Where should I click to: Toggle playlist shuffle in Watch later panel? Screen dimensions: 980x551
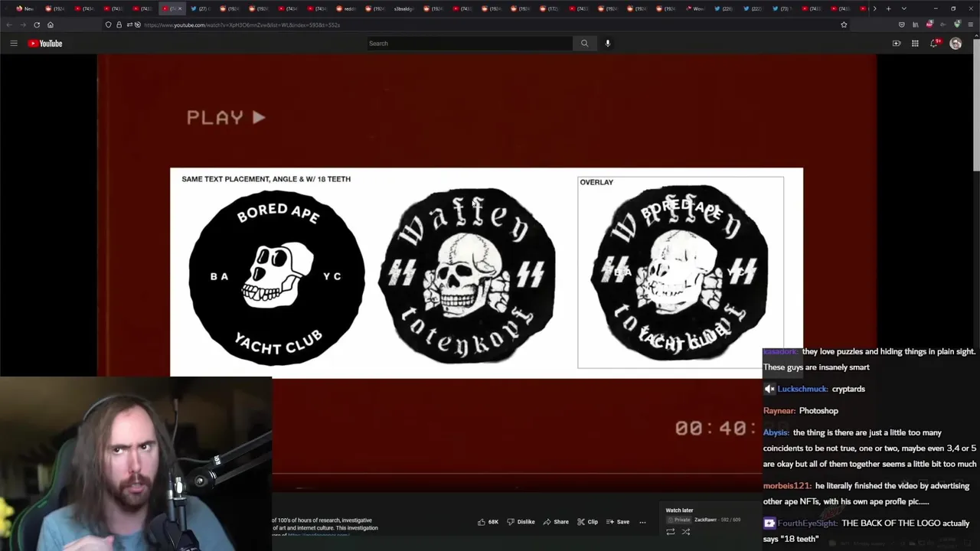[685, 532]
